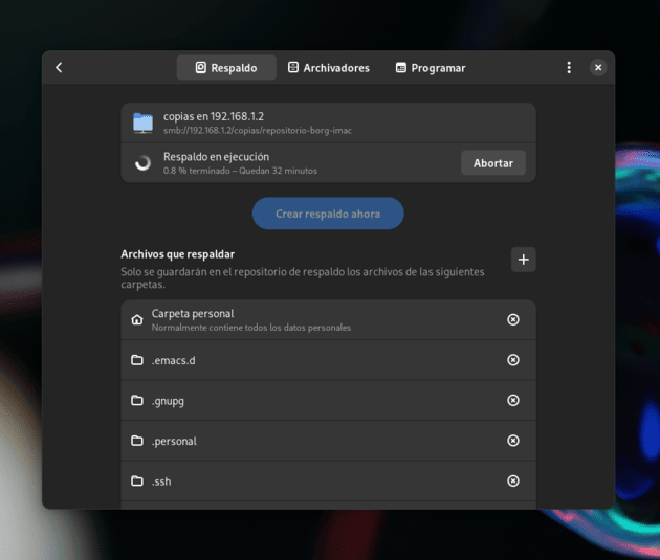
Task: Click the Programar tab icon
Action: pos(401,68)
